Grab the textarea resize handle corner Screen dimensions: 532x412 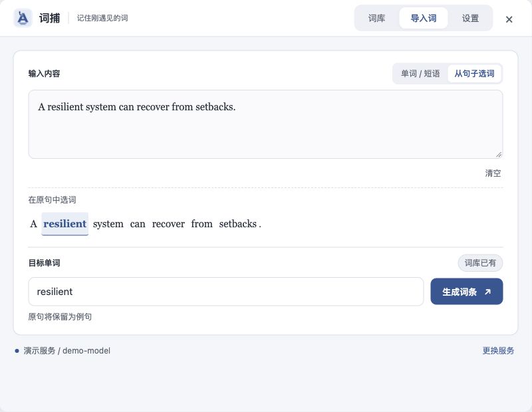pos(498,155)
